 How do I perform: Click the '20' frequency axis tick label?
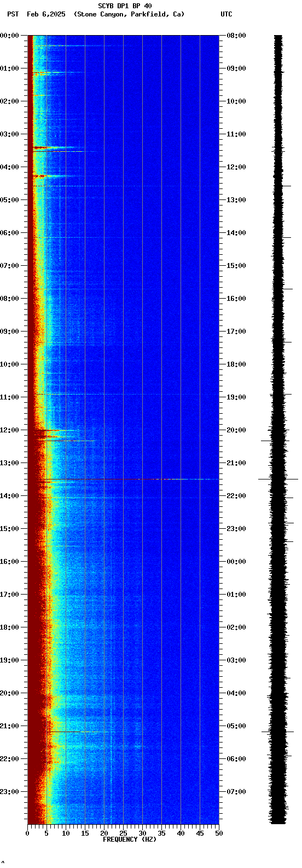pos(104,833)
